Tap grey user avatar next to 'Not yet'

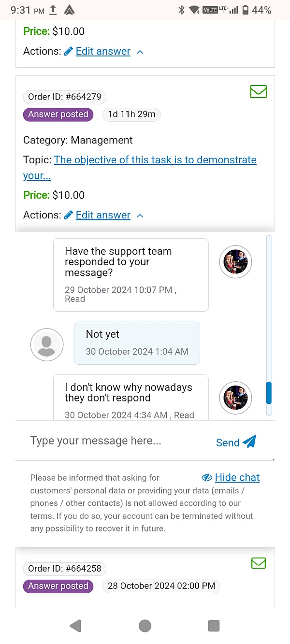click(47, 344)
